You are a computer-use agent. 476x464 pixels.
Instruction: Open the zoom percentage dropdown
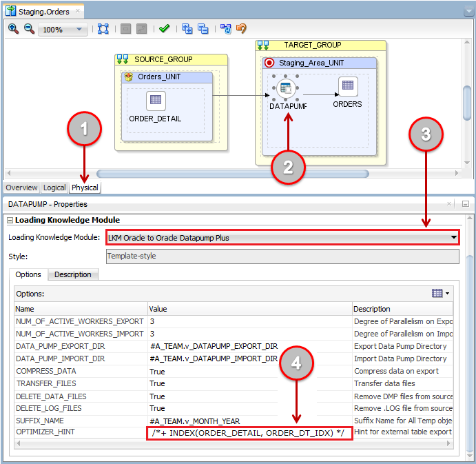point(80,30)
